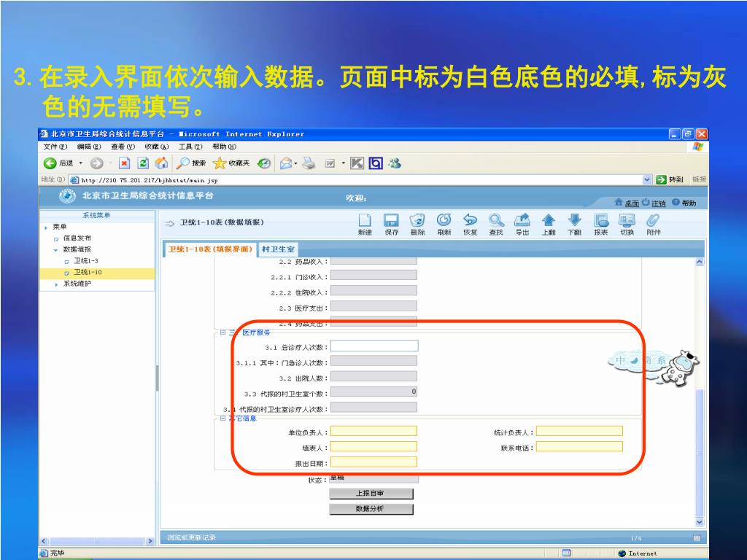Click the IE Print icon
The image size is (747, 560).
click(x=309, y=163)
